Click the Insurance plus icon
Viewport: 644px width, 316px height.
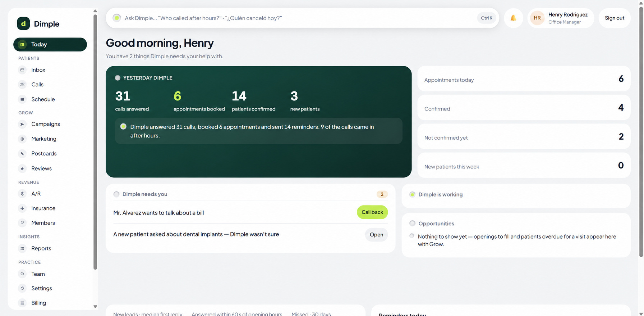pos(22,208)
